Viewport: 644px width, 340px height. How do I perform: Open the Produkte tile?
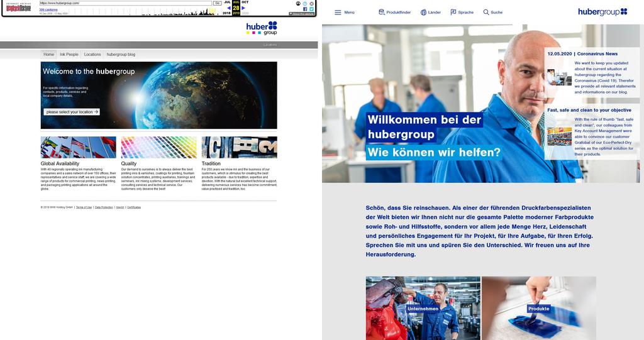[539, 309]
